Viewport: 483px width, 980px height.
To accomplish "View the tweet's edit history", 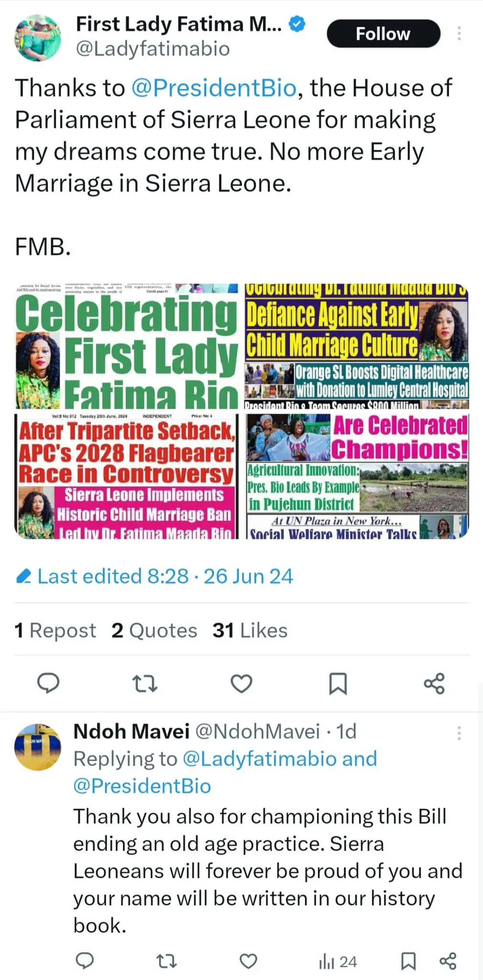I will 154,576.
